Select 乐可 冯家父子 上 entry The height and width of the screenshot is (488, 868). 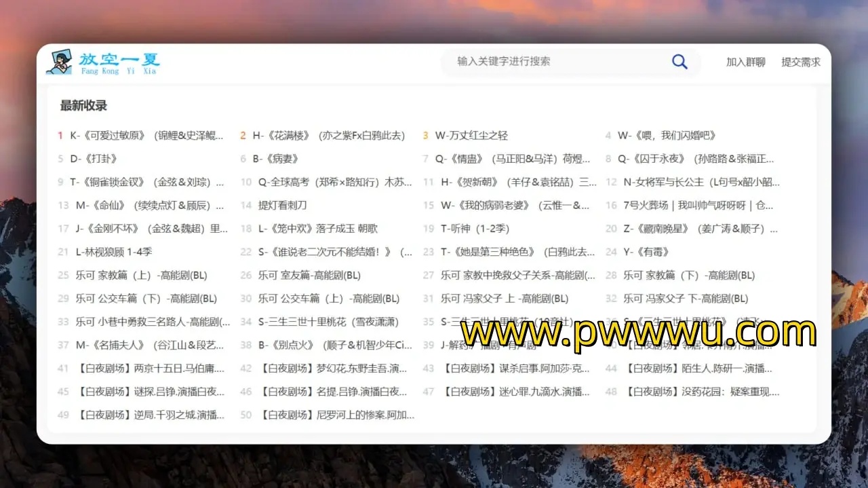[505, 299]
